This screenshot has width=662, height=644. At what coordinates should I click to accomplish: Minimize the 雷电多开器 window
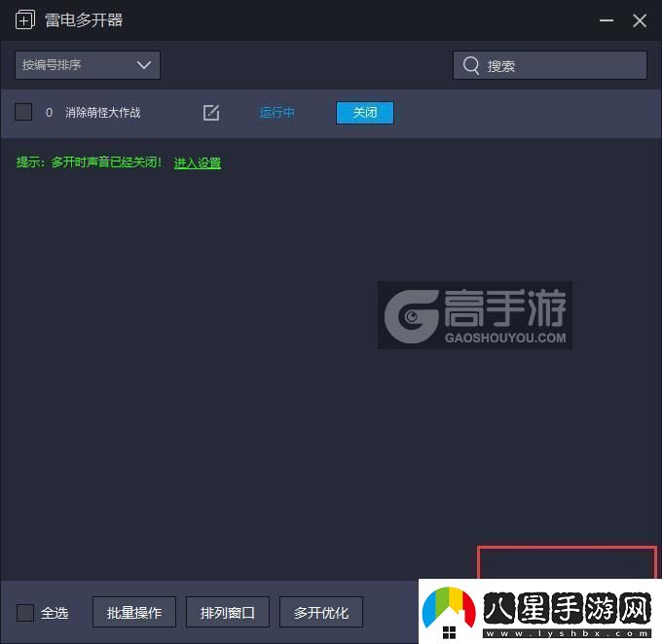click(607, 20)
